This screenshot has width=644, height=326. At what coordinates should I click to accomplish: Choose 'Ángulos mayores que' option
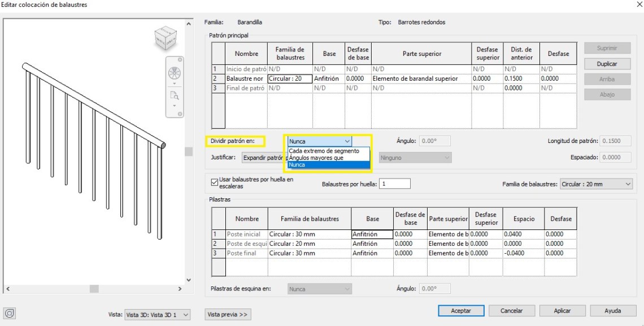click(x=316, y=158)
